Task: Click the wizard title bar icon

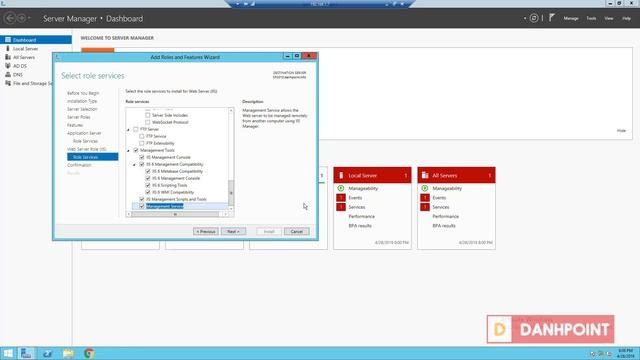Action: point(58,57)
